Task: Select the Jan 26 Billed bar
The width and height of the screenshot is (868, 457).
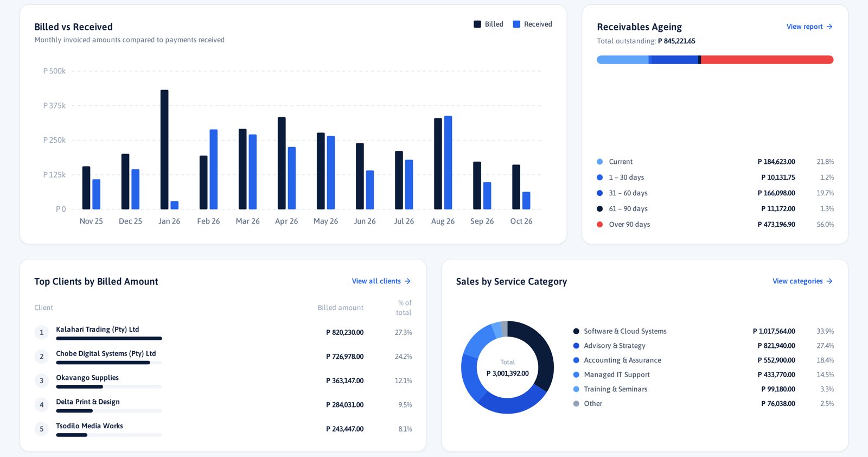Action: click(164, 149)
